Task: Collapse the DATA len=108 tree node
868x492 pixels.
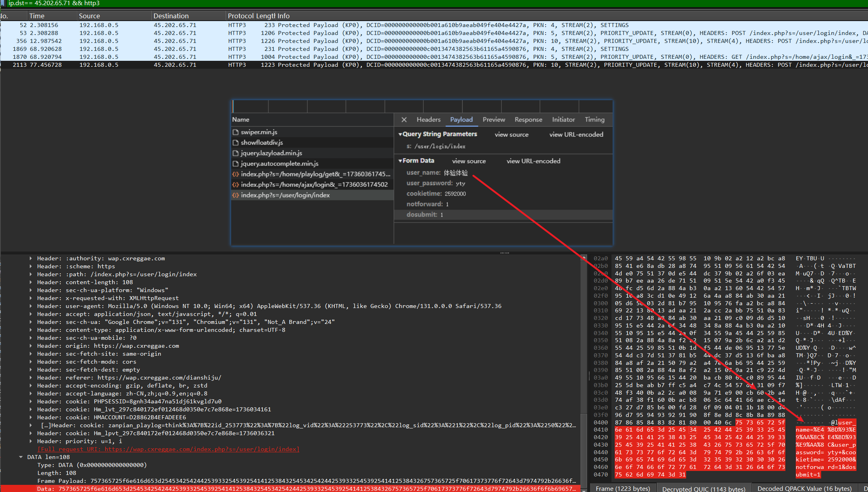Action: 21,457
